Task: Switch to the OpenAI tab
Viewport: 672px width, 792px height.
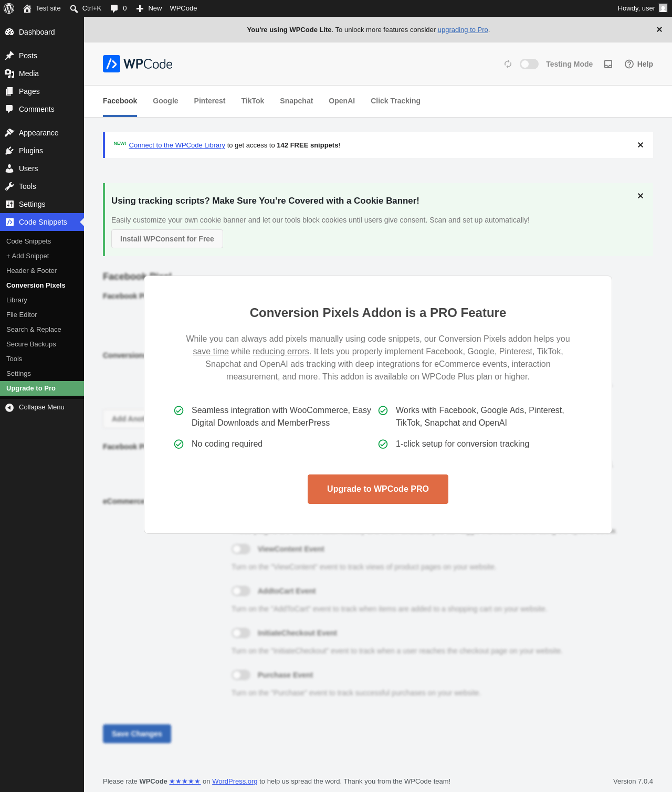Action: (x=342, y=101)
